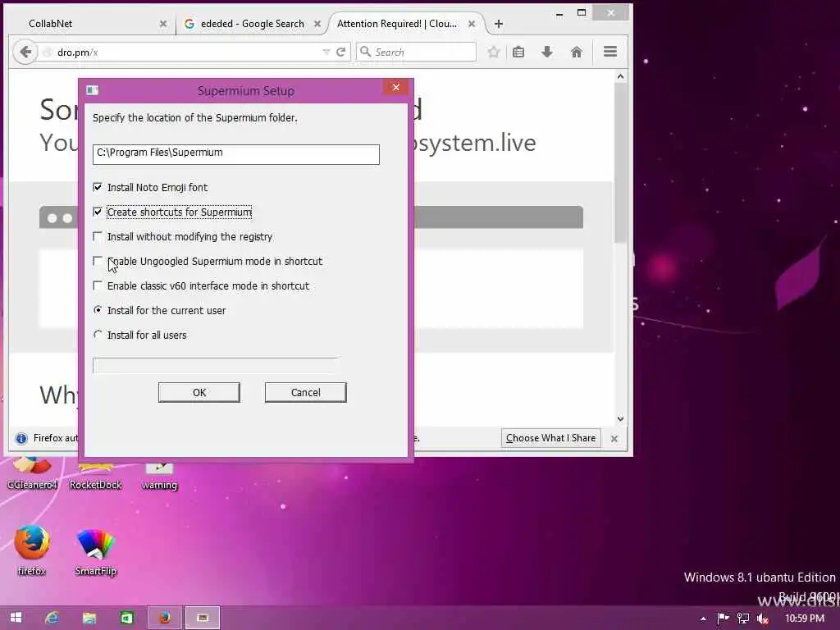This screenshot has height=630, width=840.
Task: Uncheck Create shortcuts for Supermium
Action: click(98, 212)
